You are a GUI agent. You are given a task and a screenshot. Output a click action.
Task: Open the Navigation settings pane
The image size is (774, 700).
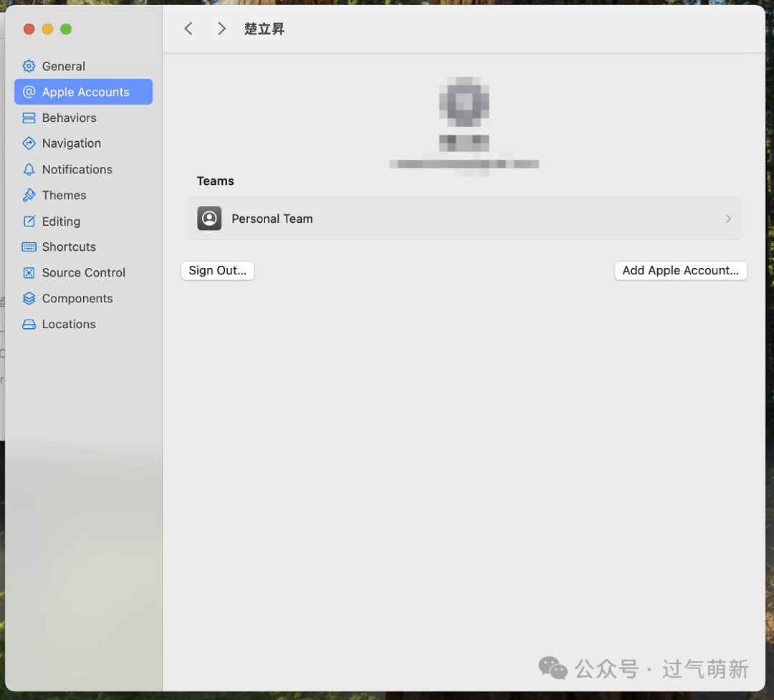83,143
